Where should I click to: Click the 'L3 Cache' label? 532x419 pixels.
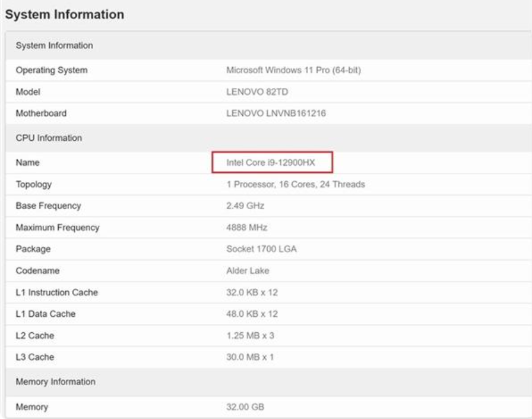(35, 357)
